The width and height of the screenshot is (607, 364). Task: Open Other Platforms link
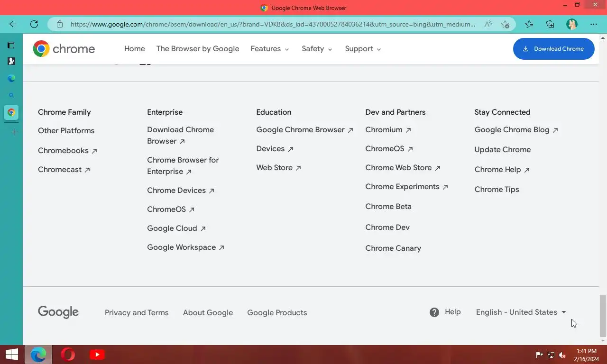[x=66, y=131]
